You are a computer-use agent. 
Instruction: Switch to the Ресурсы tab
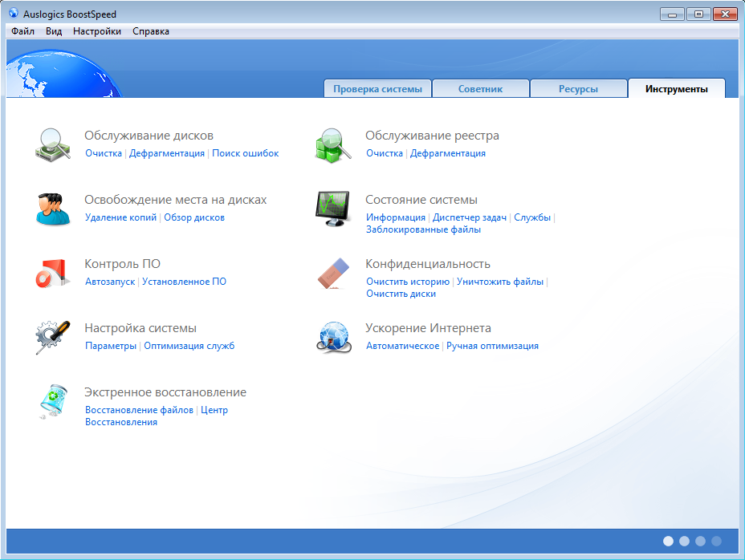click(578, 89)
